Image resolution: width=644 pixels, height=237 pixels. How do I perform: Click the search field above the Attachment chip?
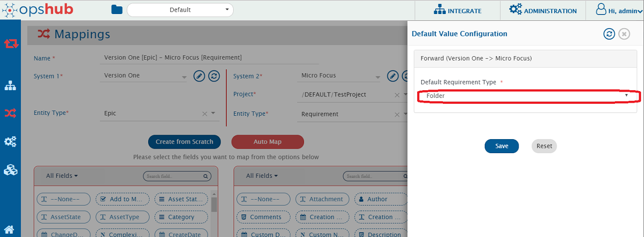[373, 176]
